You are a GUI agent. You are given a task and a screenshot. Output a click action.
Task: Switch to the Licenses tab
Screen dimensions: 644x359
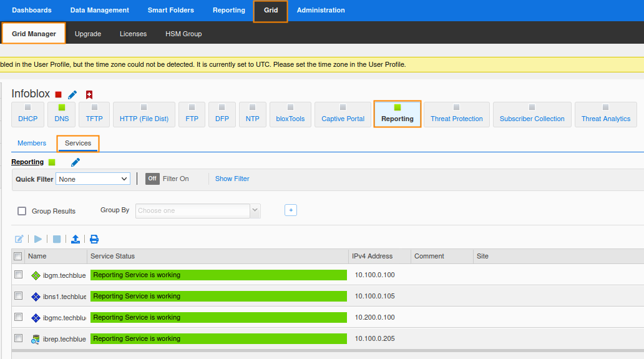(x=133, y=34)
